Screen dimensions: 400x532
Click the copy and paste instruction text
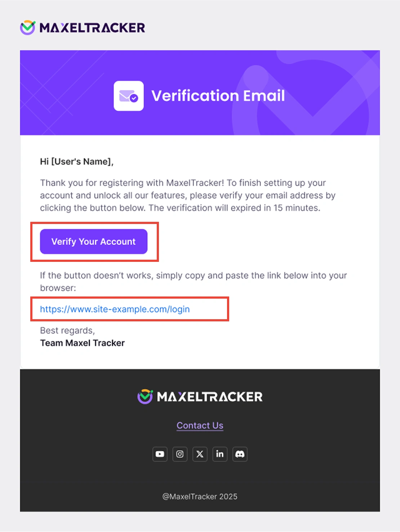(x=194, y=282)
